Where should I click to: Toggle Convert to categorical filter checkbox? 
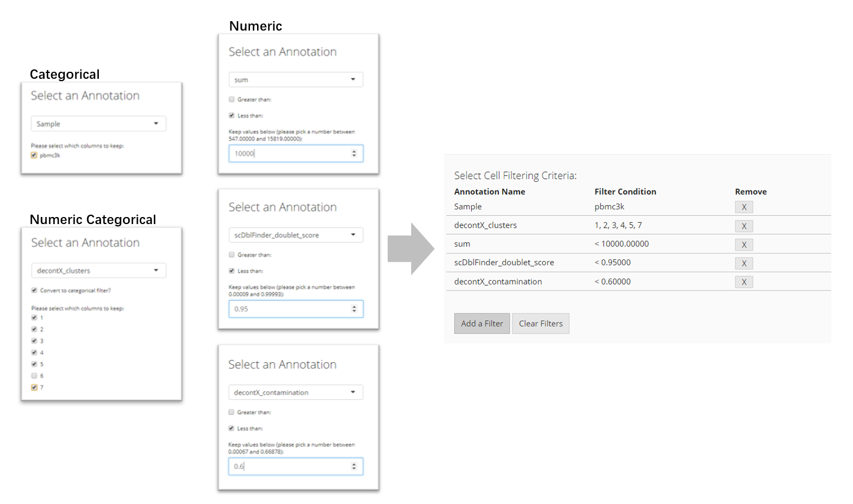(34, 291)
